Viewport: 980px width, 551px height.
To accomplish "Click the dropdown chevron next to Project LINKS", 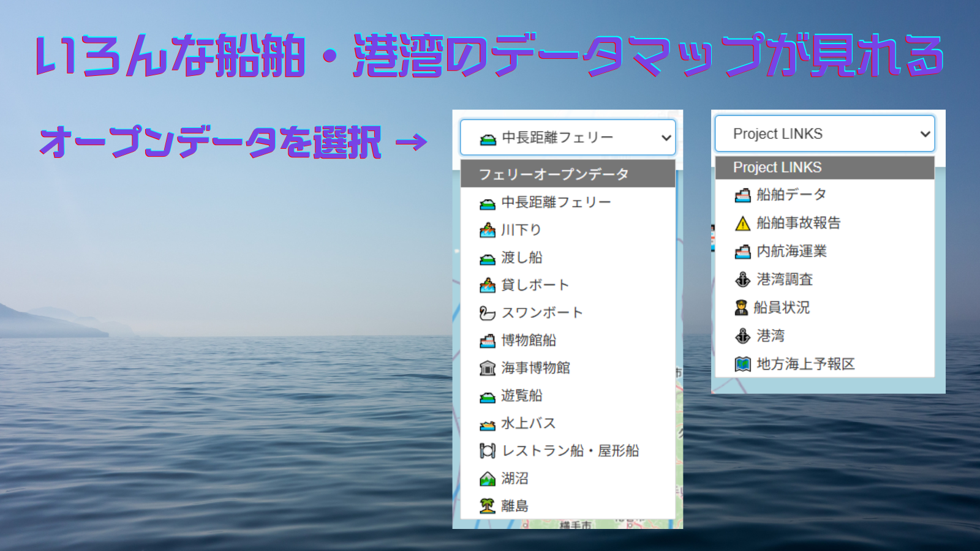I will click(x=925, y=133).
